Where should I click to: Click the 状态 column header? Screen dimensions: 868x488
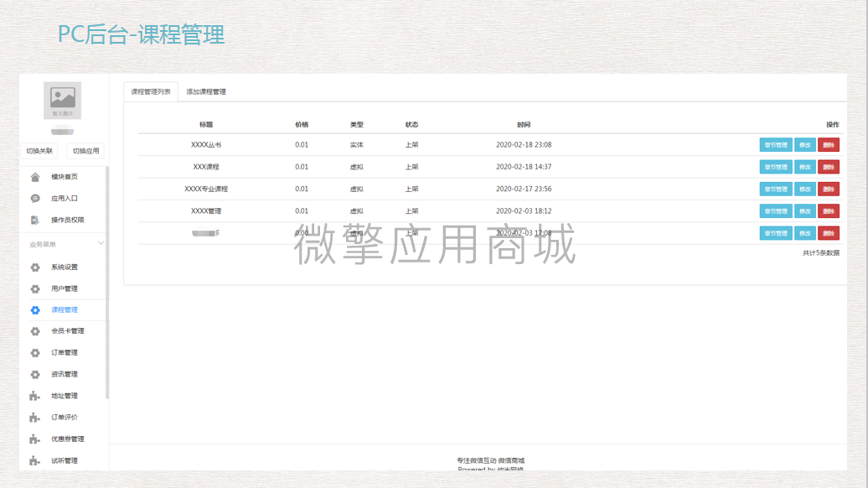pyautogui.click(x=411, y=125)
